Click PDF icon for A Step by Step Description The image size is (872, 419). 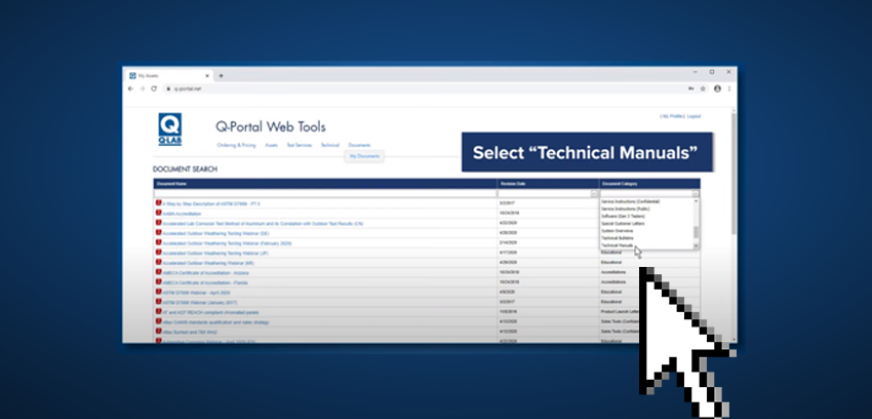158,204
